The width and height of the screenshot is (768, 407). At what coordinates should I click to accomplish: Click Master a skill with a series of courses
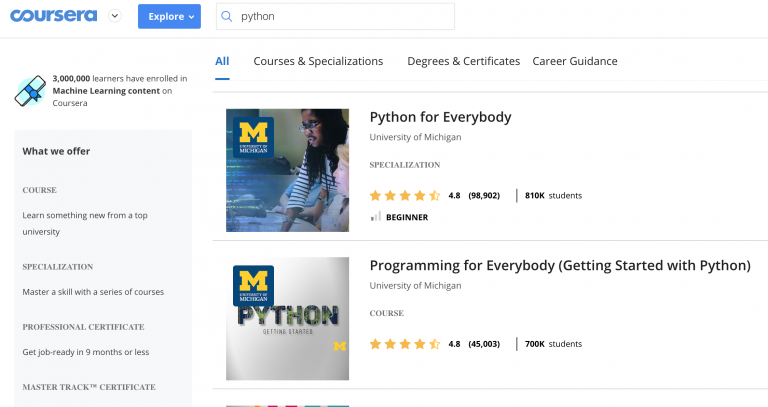pos(93,292)
